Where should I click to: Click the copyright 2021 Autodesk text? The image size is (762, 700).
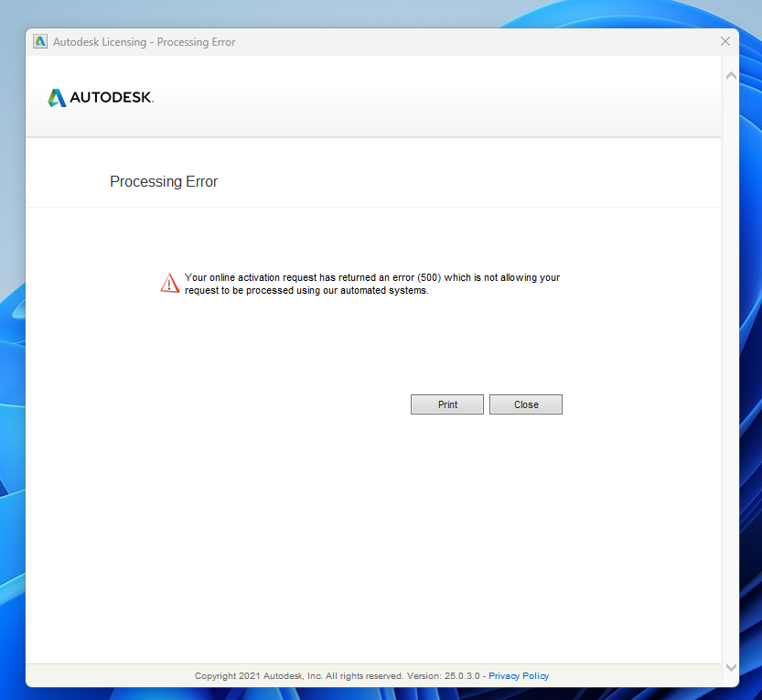[338, 675]
